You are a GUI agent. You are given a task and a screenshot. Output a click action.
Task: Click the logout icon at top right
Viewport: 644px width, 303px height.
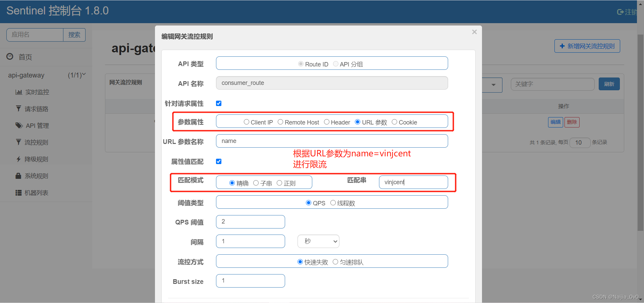[620, 12]
